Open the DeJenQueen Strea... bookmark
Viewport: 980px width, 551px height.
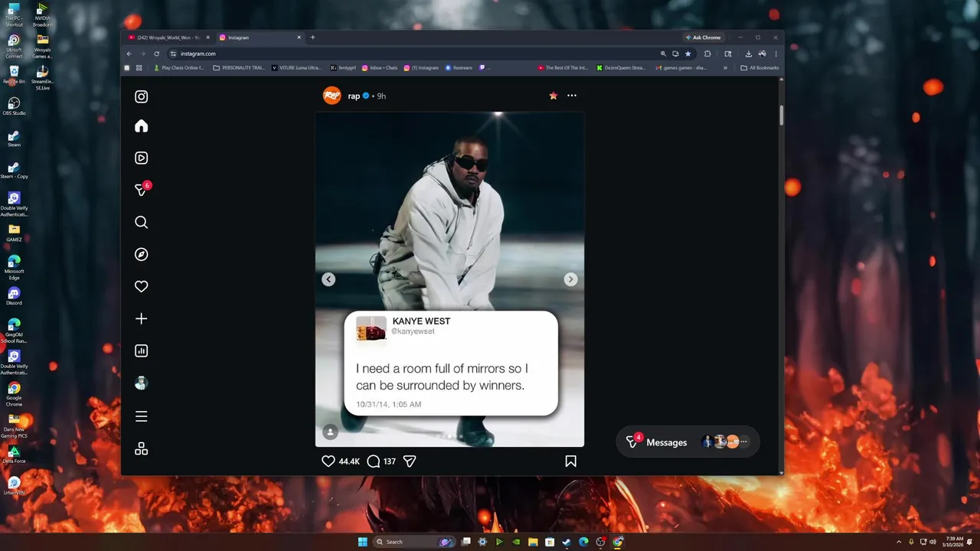(621, 67)
